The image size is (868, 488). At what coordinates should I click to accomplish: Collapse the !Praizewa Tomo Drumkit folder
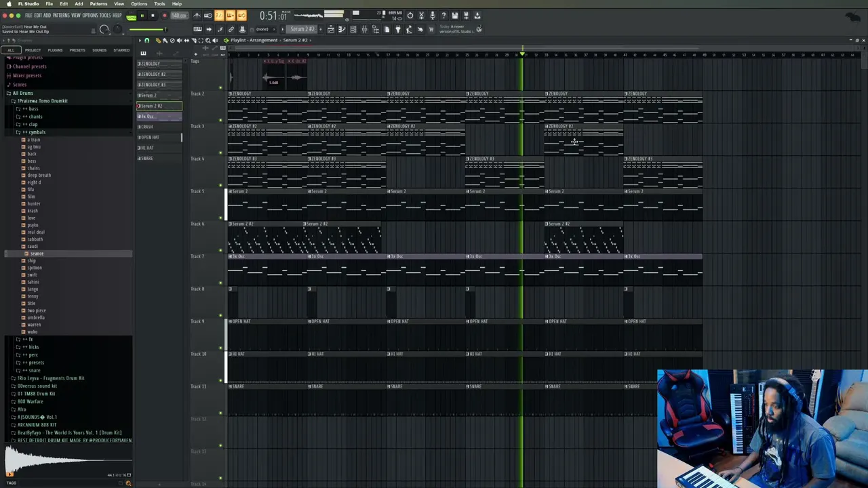(42, 101)
